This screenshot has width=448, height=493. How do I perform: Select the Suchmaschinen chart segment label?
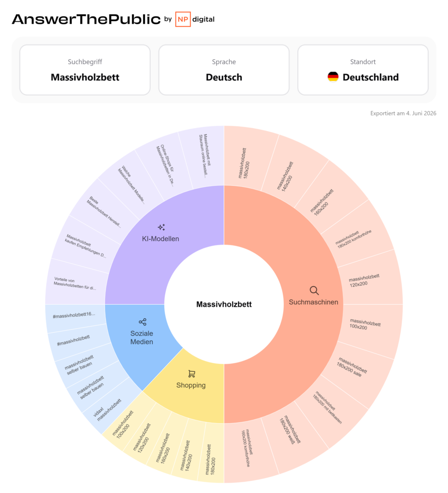pyautogui.click(x=313, y=302)
